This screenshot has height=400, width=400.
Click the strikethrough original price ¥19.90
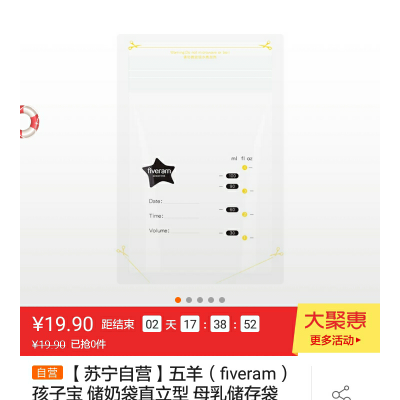[x=49, y=344]
